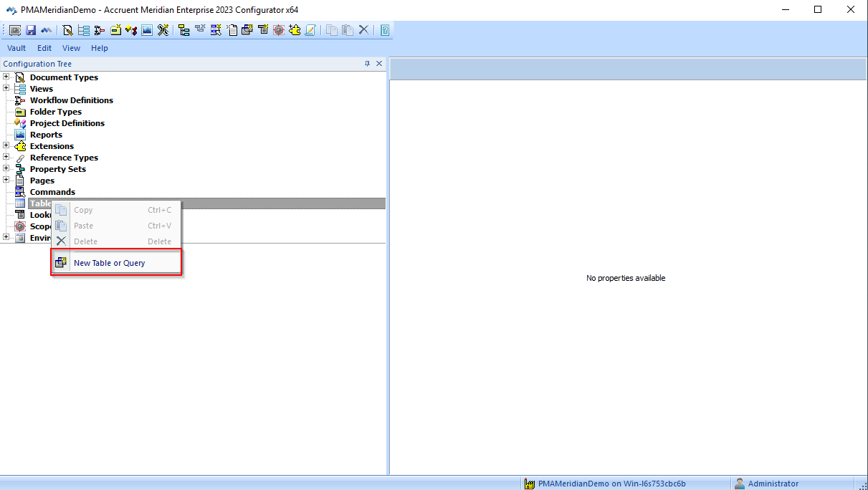Screen dimensions: 868x490
Task: Open the Vault menu
Action: pos(16,48)
